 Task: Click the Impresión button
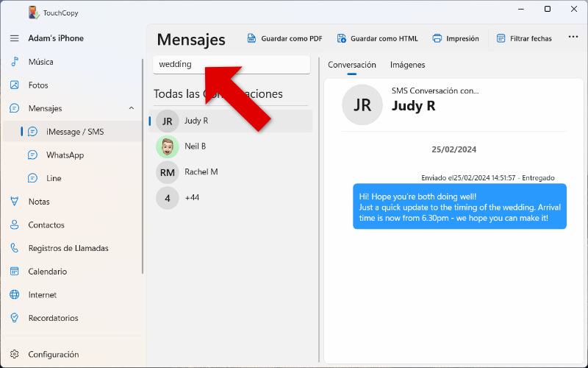coord(456,38)
